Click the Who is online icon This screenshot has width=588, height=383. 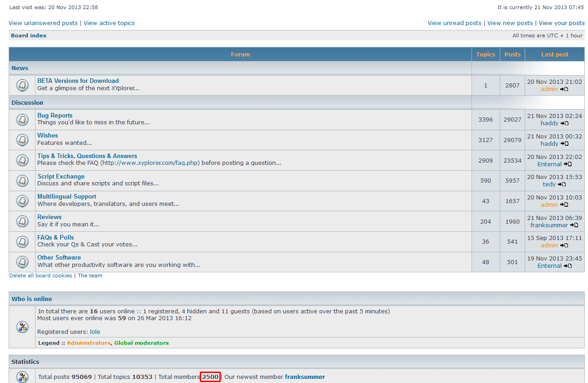tap(22, 327)
